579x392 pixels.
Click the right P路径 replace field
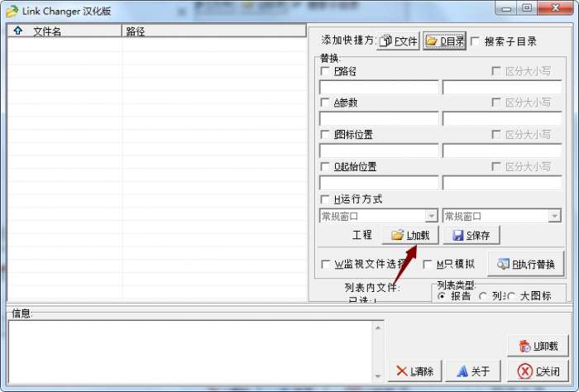coord(502,87)
